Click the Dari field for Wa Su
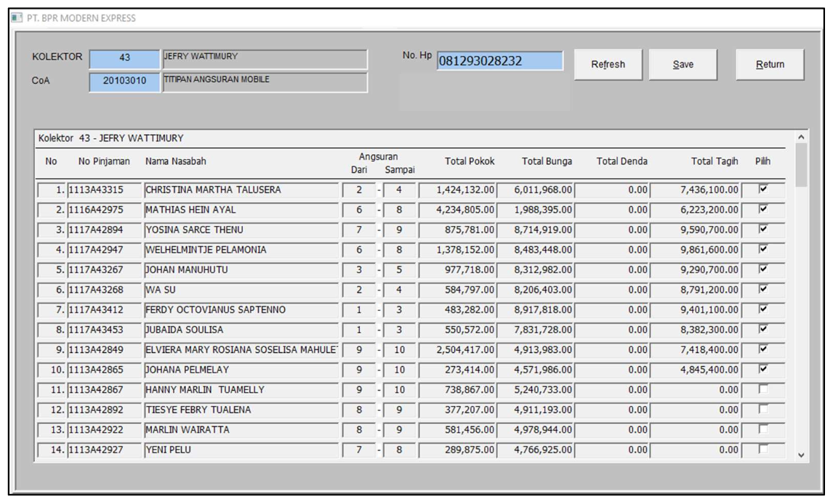 pos(358,290)
